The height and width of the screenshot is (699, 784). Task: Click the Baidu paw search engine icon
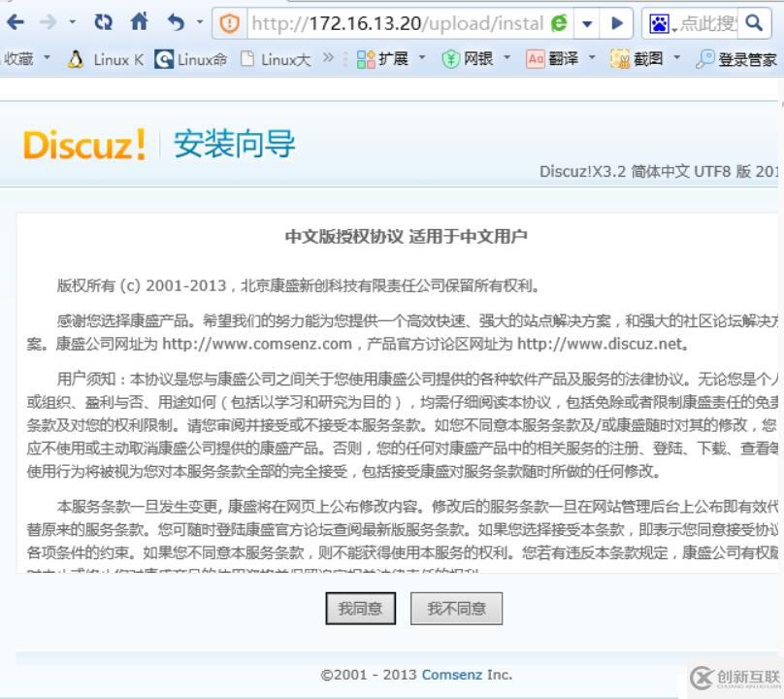tap(660, 23)
